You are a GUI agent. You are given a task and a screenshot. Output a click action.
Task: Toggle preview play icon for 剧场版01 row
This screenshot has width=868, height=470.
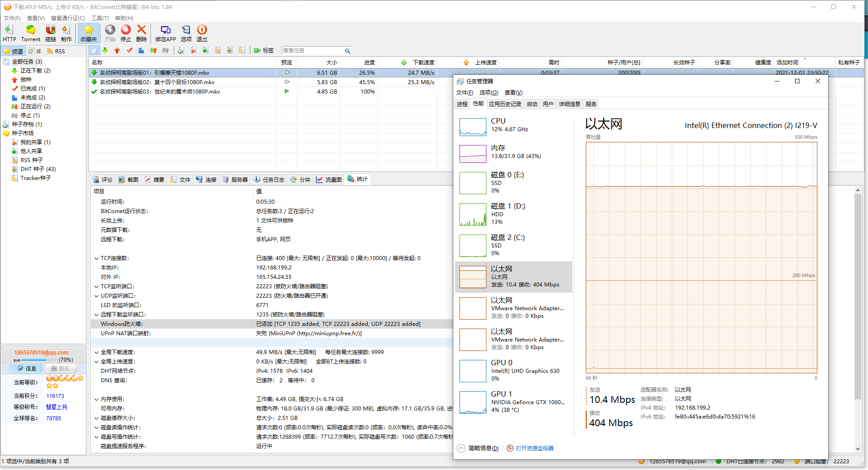click(287, 73)
